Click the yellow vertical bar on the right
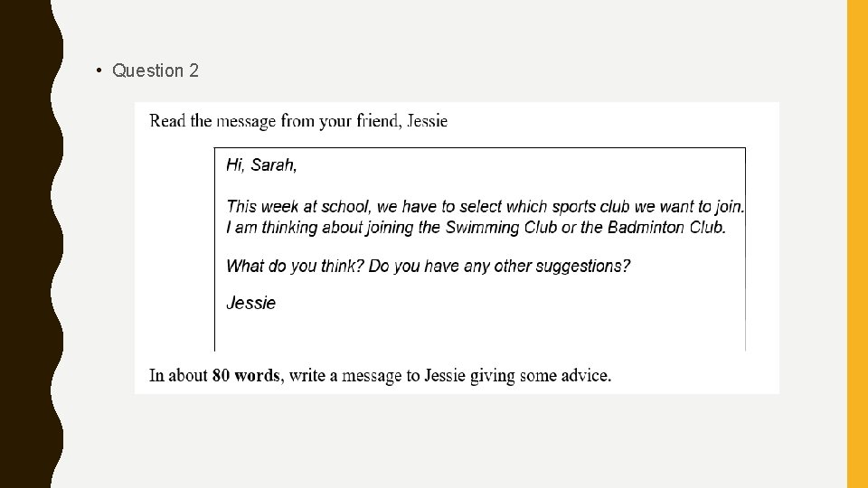 click(856, 244)
